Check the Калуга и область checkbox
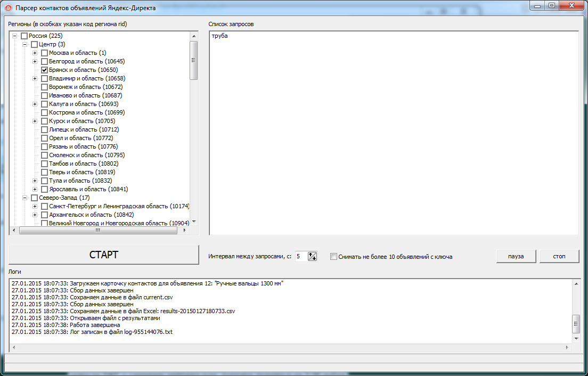 [x=44, y=104]
